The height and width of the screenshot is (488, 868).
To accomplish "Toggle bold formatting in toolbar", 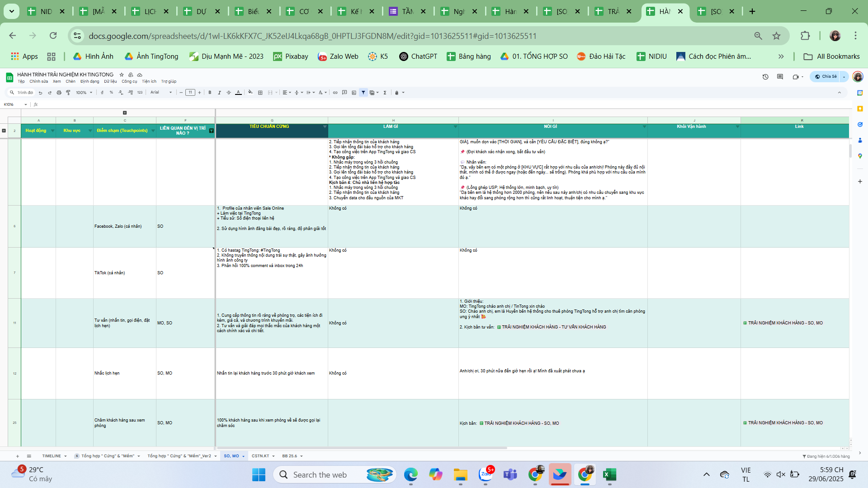I will 210,93.
